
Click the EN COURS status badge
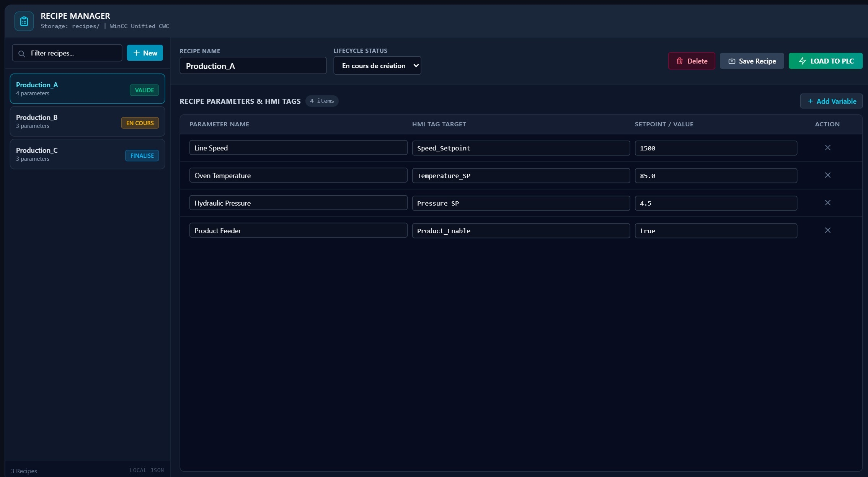point(140,123)
